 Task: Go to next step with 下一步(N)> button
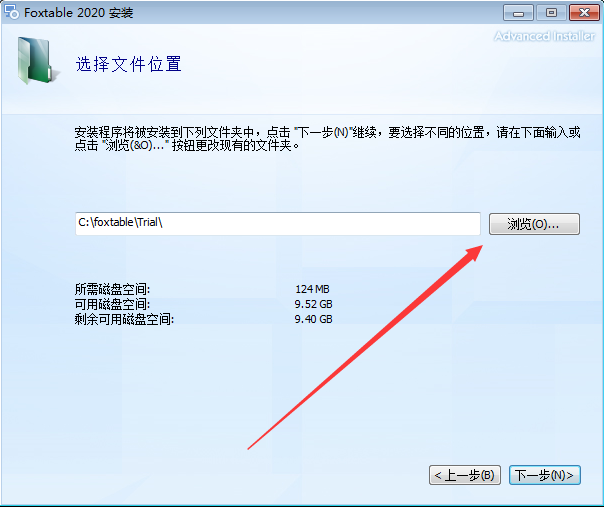point(544,475)
